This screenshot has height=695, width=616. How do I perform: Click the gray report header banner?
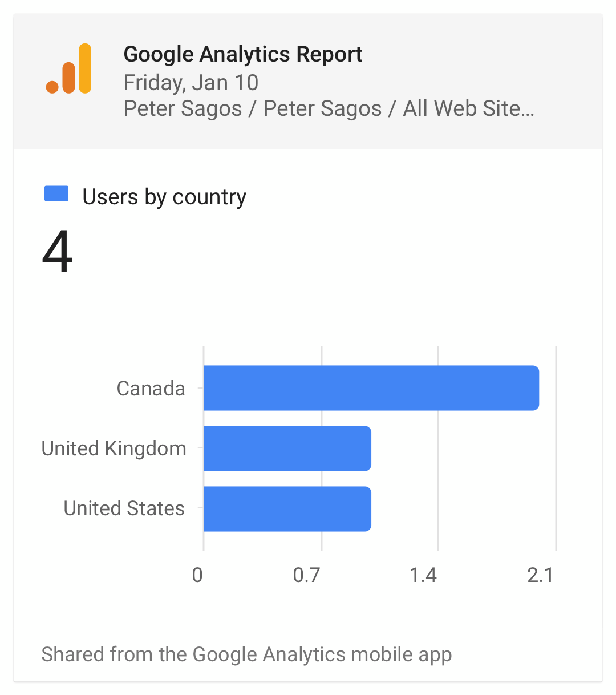308,82
